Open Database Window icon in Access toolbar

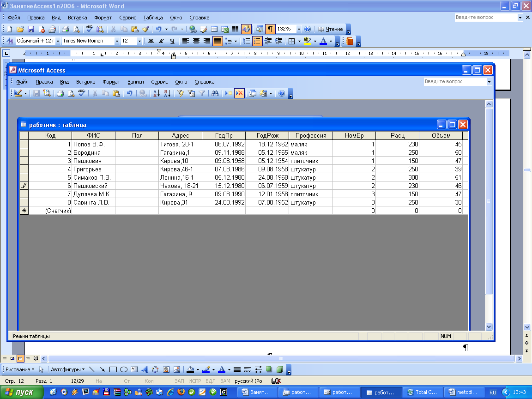[x=253, y=93]
